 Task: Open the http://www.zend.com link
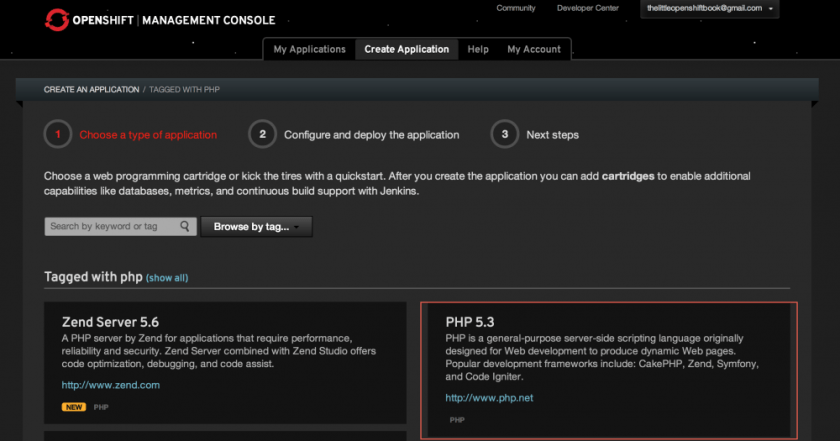tap(110, 384)
